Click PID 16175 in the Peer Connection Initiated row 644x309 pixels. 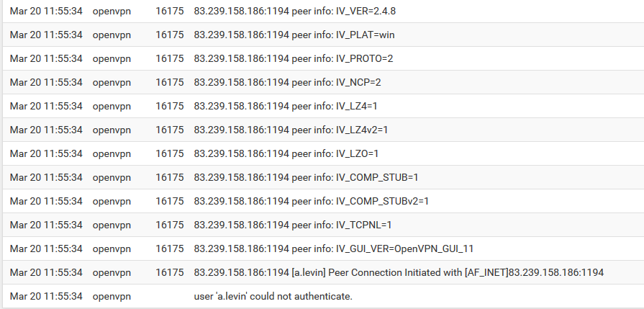pyautogui.click(x=170, y=272)
